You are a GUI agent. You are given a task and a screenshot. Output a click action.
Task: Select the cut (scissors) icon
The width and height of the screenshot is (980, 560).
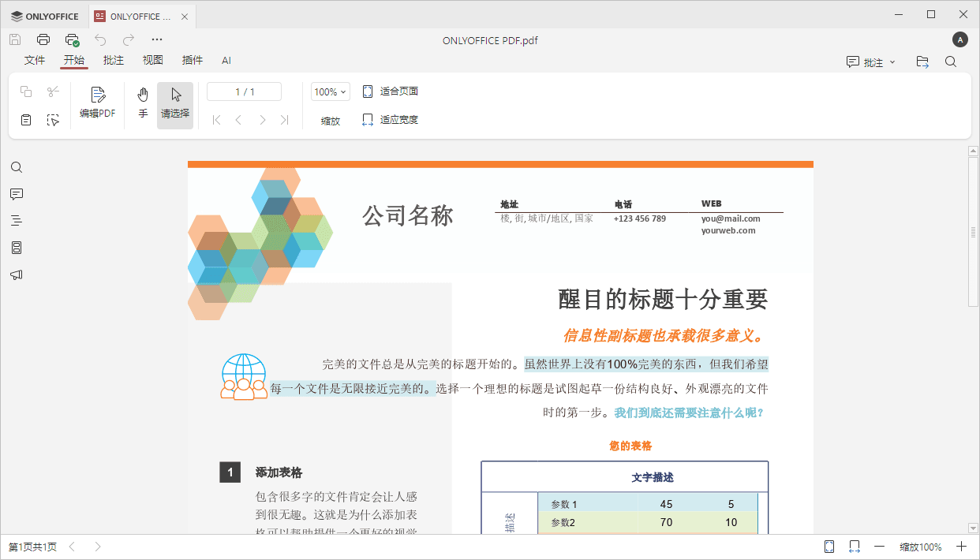[52, 91]
